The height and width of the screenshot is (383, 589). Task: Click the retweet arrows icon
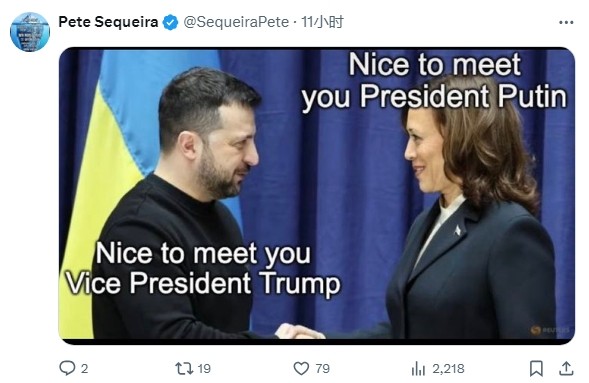point(184,368)
